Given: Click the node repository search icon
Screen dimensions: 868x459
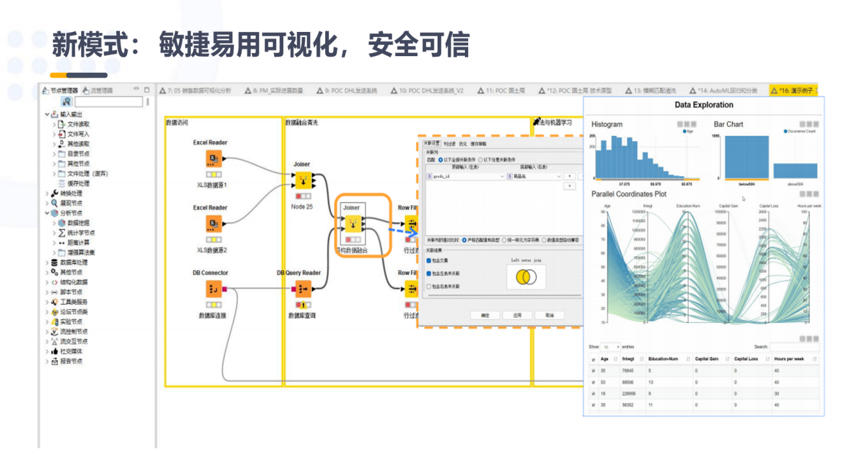Looking at the screenshot, I should pyautogui.click(x=66, y=102).
